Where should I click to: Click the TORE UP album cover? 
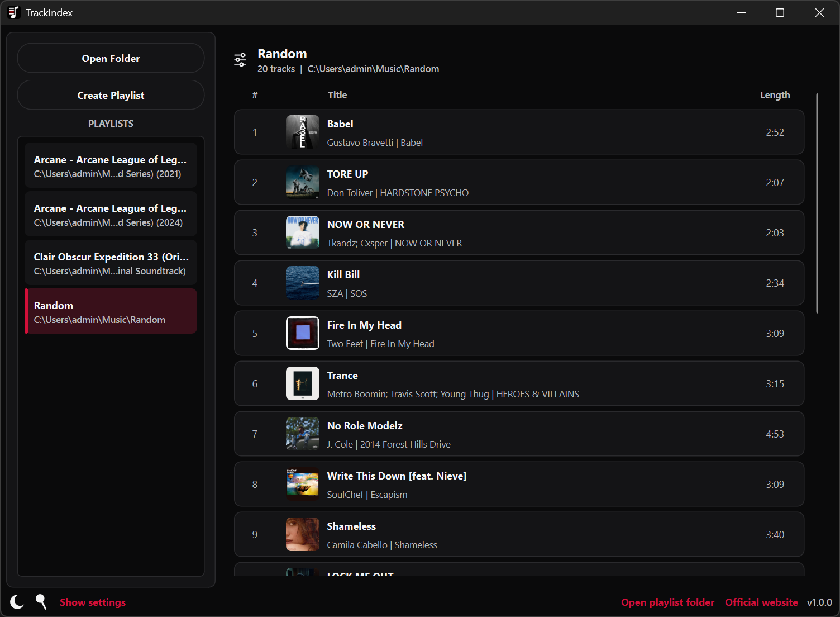coord(303,182)
